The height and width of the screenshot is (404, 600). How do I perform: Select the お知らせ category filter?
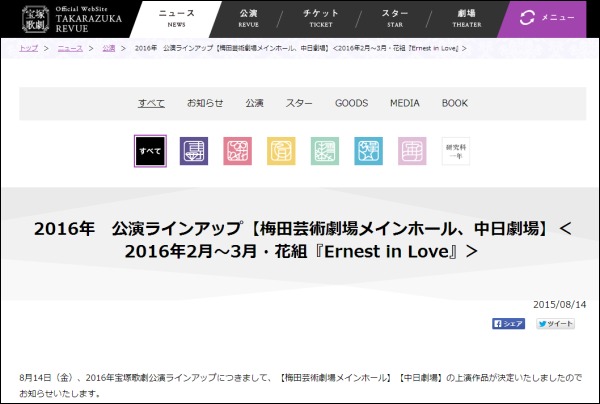[x=205, y=103]
